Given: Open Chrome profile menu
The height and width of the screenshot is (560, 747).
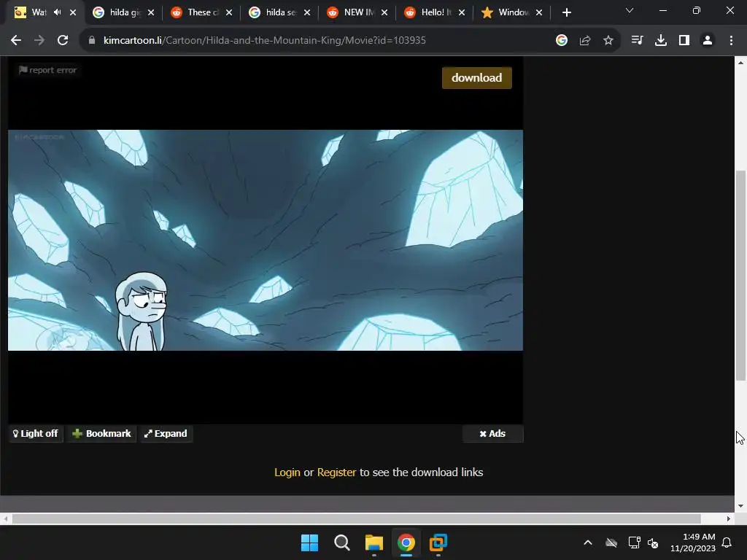Looking at the screenshot, I should 708,41.
